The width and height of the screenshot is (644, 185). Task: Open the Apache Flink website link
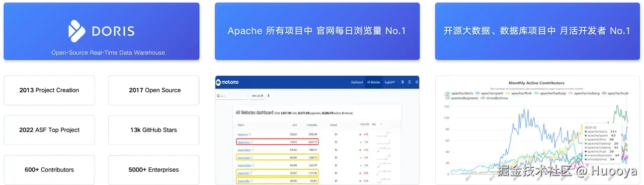pyautogui.click(x=244, y=172)
